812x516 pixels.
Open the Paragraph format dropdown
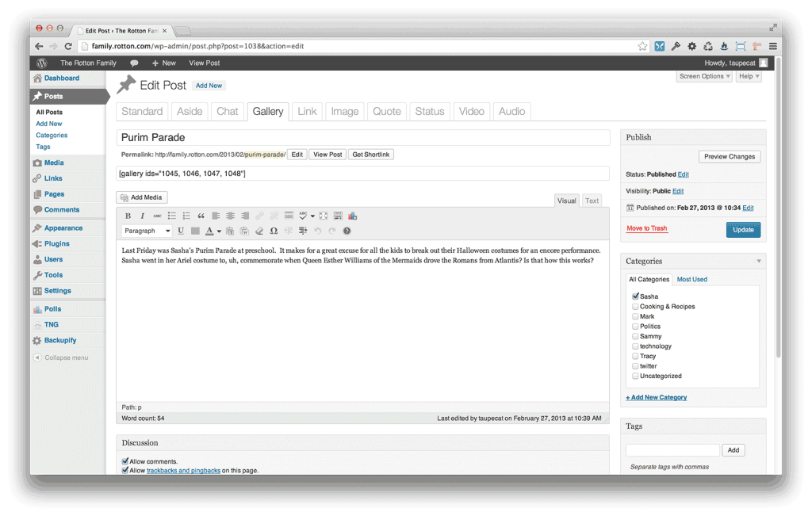147,231
